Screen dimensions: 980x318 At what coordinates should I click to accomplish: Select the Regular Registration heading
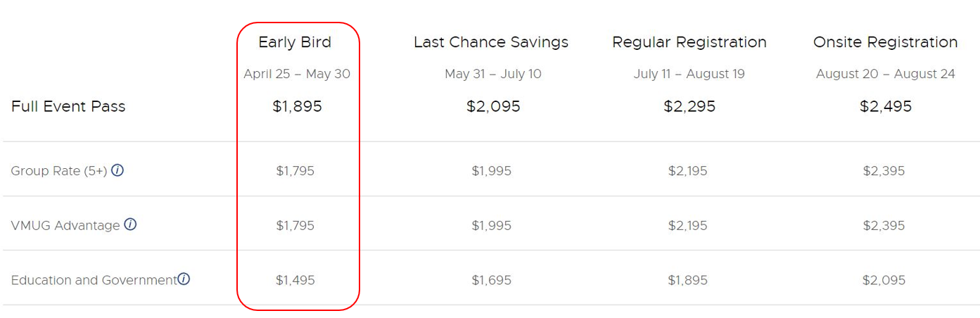pos(689,42)
